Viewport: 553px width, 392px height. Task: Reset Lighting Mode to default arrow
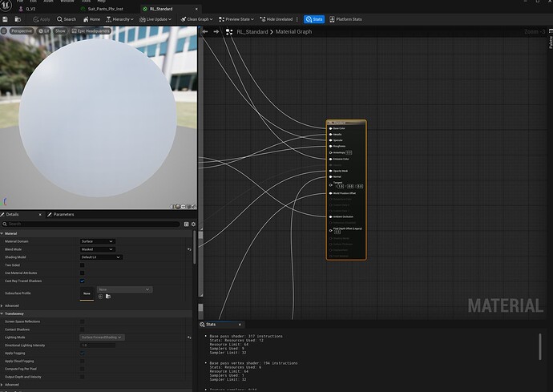tap(189, 337)
